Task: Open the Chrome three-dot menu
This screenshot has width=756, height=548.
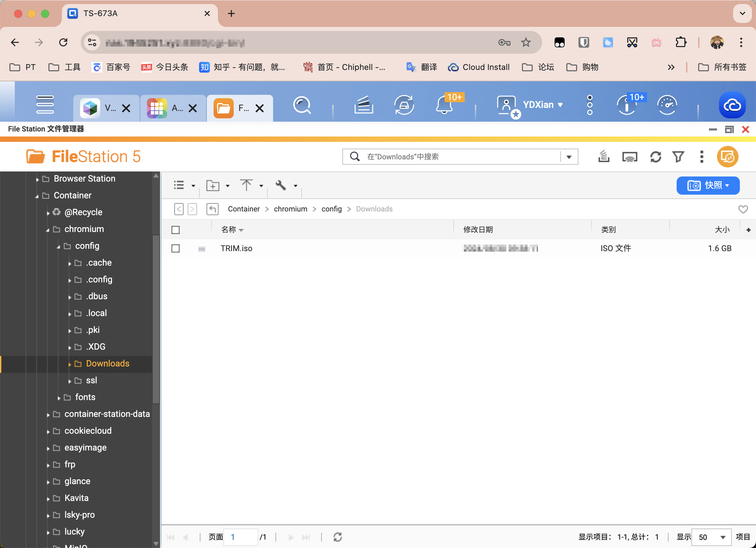Action: coord(741,42)
